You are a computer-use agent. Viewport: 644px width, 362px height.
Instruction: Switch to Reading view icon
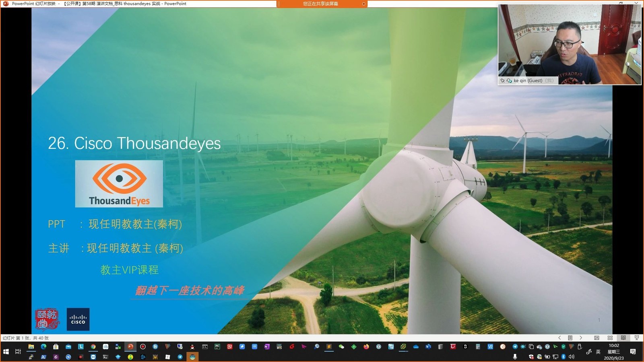click(x=623, y=338)
